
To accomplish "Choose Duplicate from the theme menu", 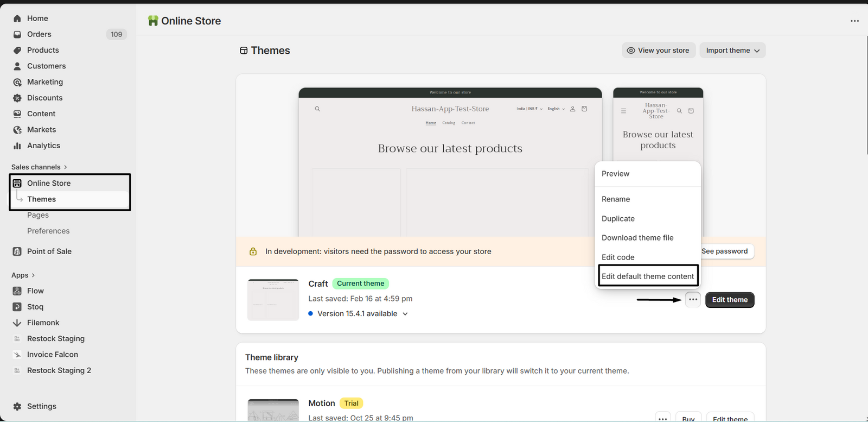I will click(x=648, y=219).
